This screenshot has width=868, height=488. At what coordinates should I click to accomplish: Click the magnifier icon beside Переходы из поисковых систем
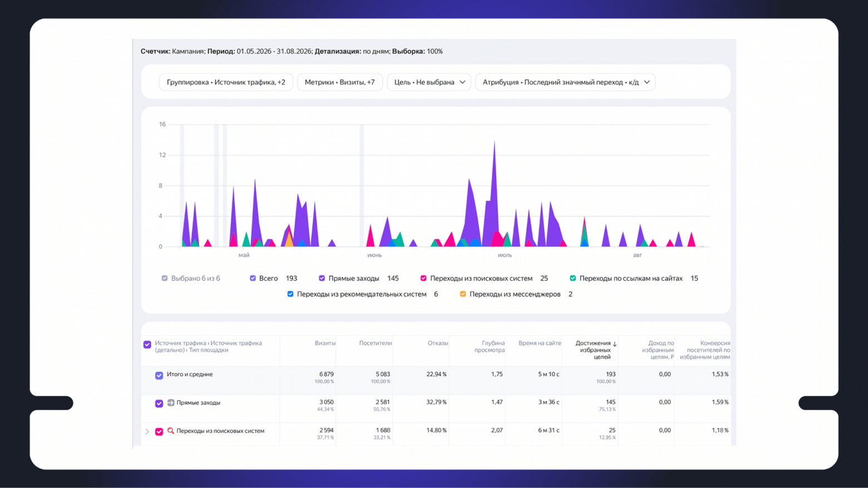coord(171,431)
